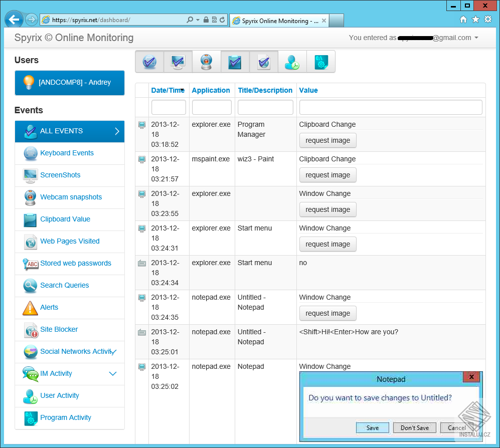Click the Stored web passwords link
Image resolution: width=500 pixels, height=448 pixels.
[75, 263]
